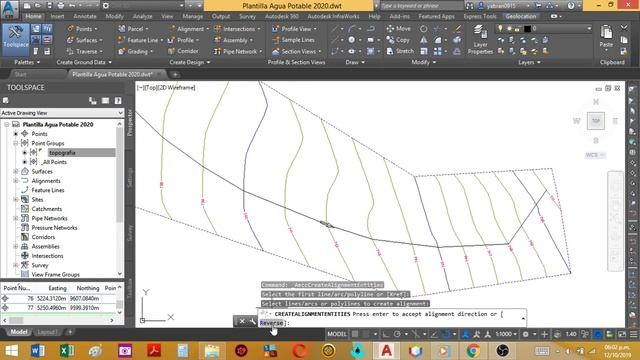Open Google Chrome from taskbar
640x360 pixels.
(x=474, y=351)
